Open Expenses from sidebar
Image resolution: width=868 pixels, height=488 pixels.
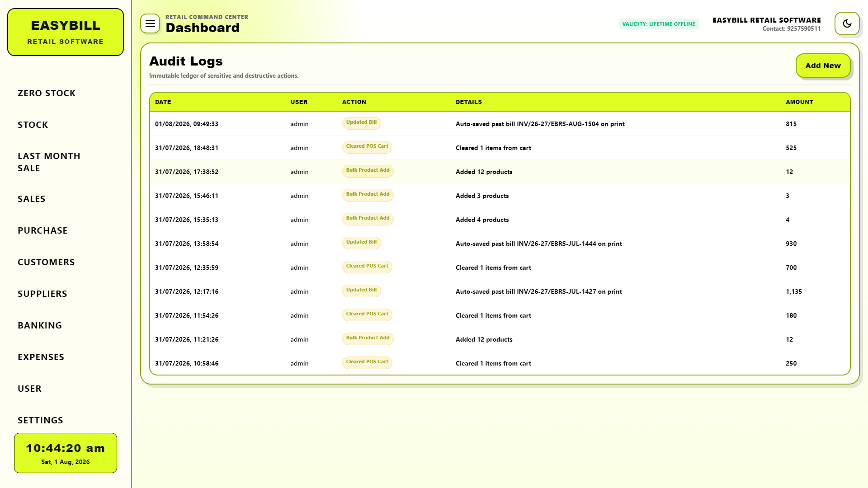tap(41, 357)
